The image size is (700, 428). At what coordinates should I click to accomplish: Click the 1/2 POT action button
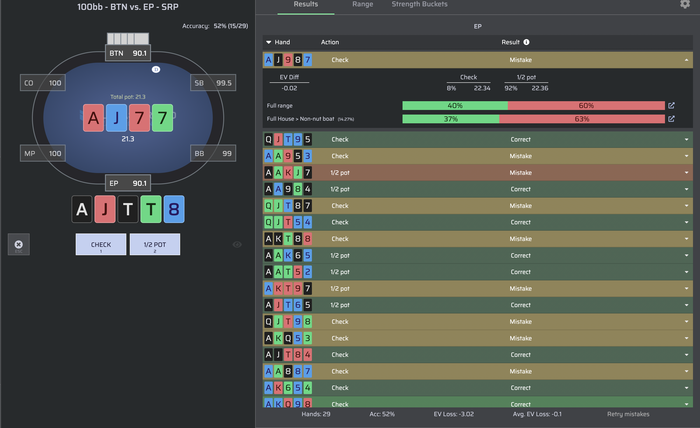pos(155,245)
